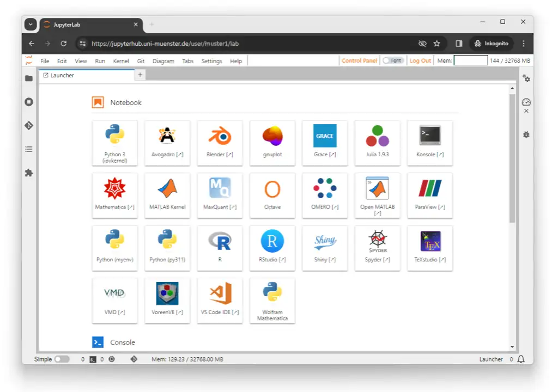Open the file browser in the left sidebar
The width and height of the screenshot is (558, 392).
coord(28,78)
